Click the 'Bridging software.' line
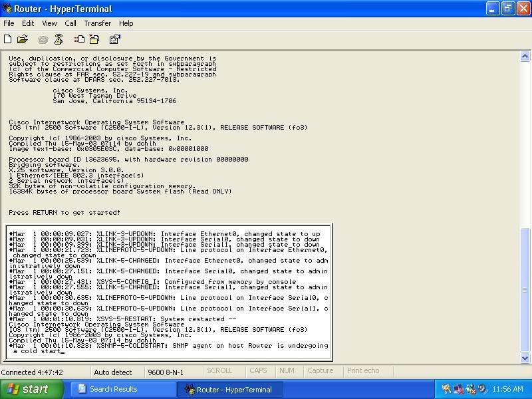 45,164
